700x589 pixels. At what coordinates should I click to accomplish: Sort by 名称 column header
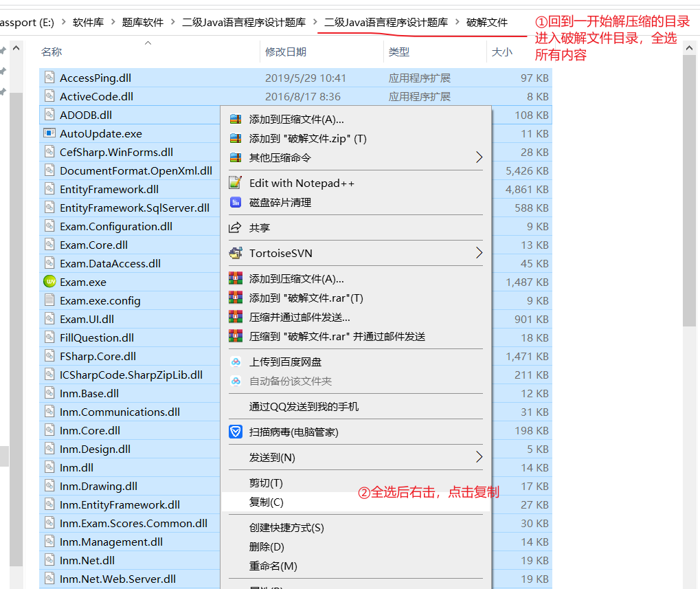(52, 52)
